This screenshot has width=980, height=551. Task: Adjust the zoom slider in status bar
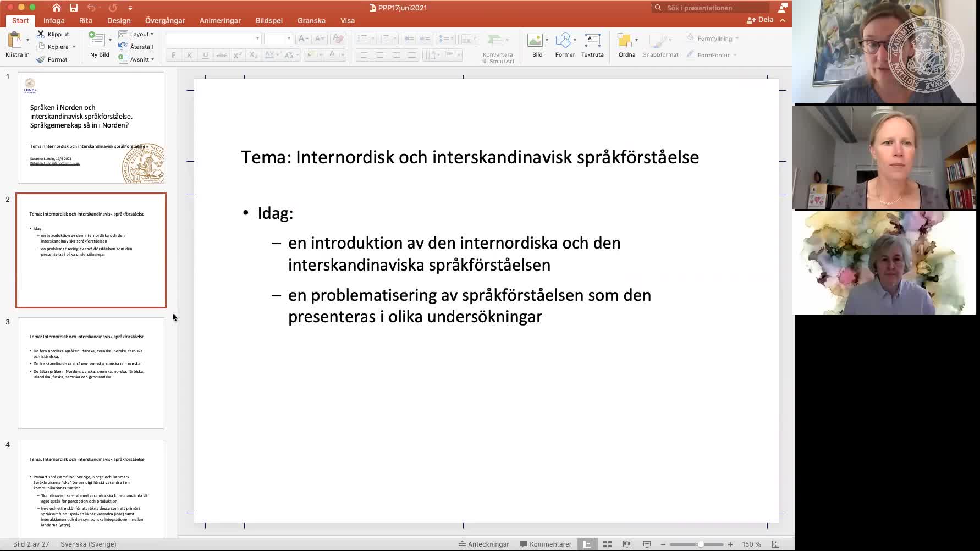click(x=700, y=544)
